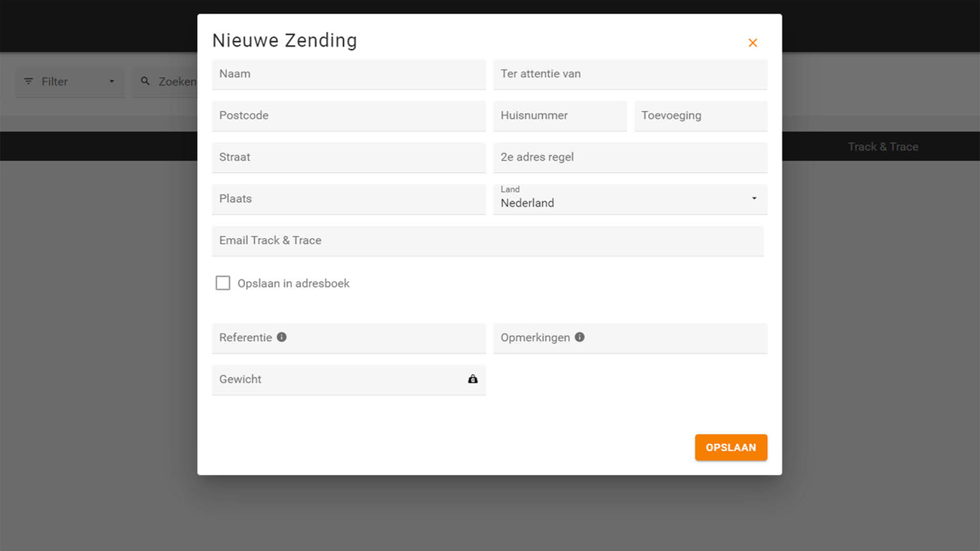The height and width of the screenshot is (551, 980).
Task: Close the Nieuwe Zending dialog
Action: point(753,43)
